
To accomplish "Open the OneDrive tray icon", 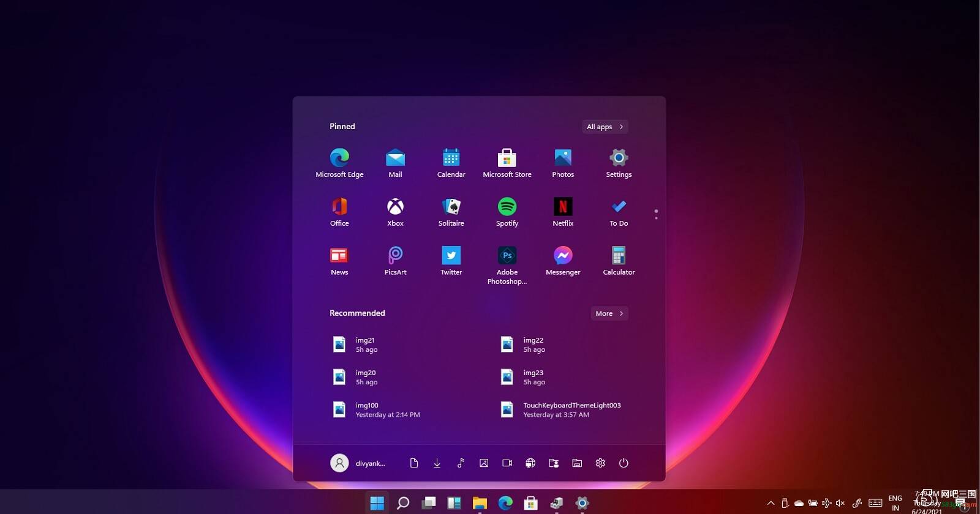I will click(x=799, y=503).
